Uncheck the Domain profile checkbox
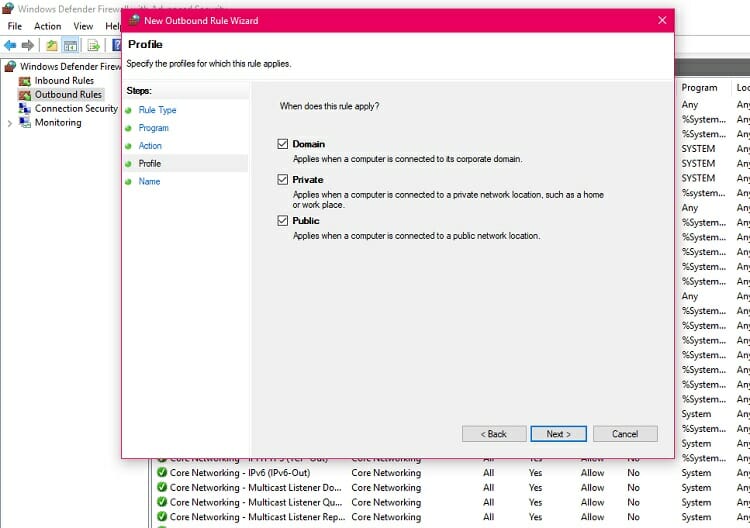The image size is (750, 528). coord(283,144)
